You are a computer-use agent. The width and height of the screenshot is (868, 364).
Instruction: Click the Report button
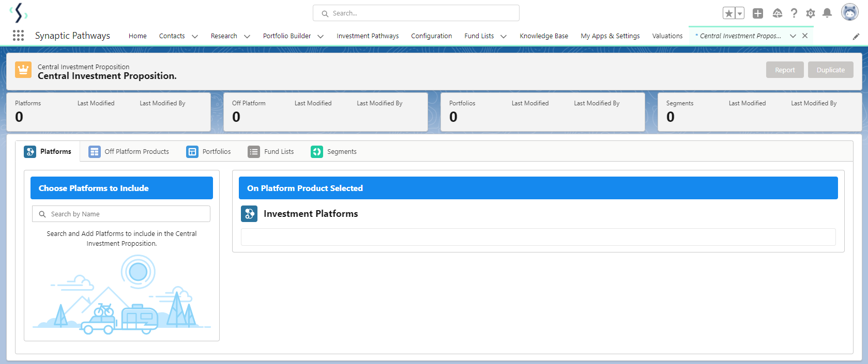pyautogui.click(x=785, y=70)
